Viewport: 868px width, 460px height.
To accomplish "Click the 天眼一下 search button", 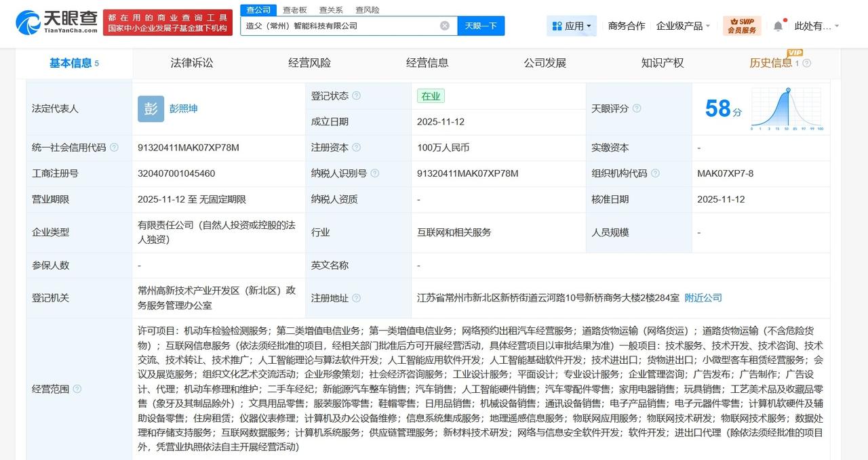I will 481,26.
